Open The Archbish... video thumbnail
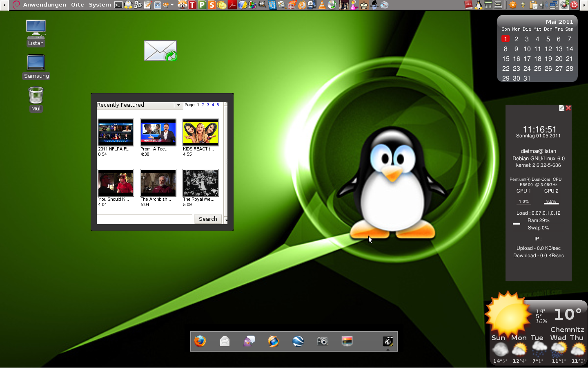The height and width of the screenshot is (368, 588). 158,183
